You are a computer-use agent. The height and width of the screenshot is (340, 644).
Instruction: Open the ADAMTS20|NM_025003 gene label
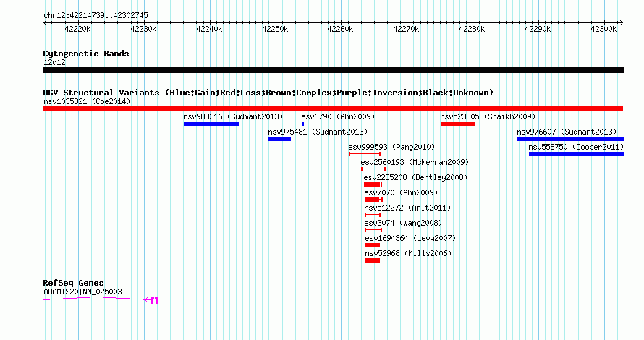82,292
